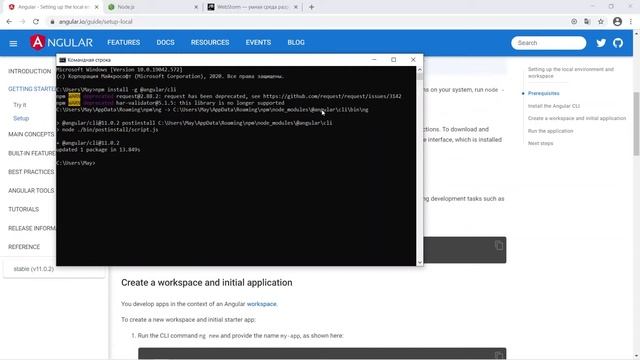Select Setup in the sidebar
Screen dimensions: 640x360
pos(21,118)
